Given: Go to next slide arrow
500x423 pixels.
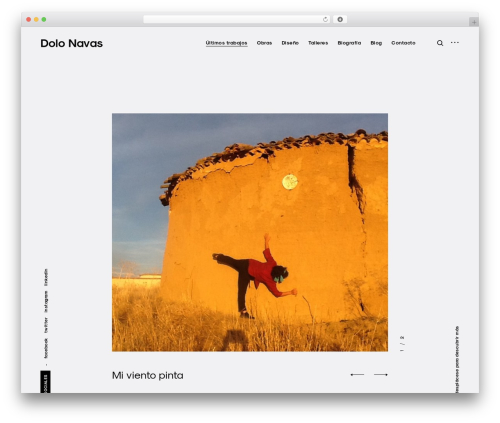Looking at the screenshot, I should (x=381, y=375).
